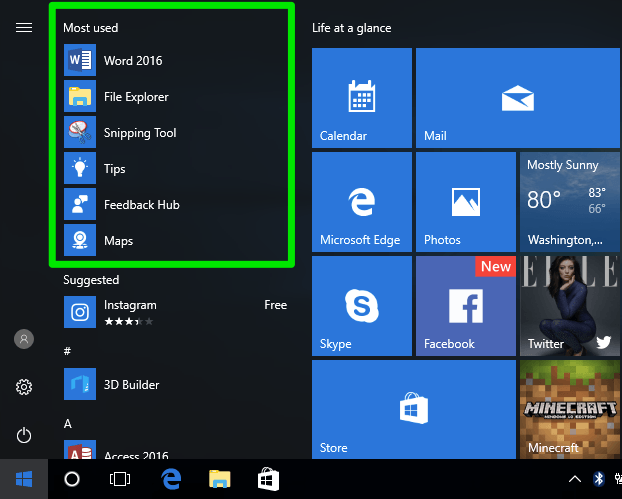This screenshot has width=622, height=499.
Task: Open 3D Builder from app list
Action: [x=131, y=385]
